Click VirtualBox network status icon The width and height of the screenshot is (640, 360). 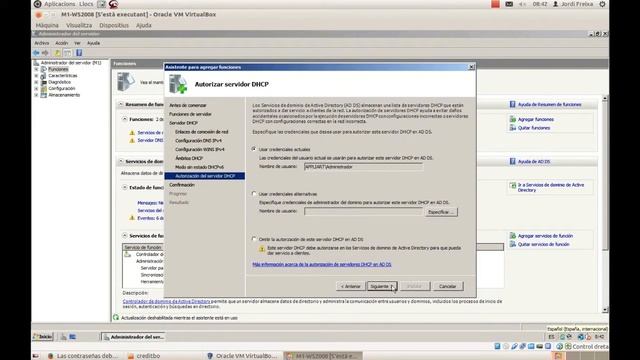pos(522,346)
